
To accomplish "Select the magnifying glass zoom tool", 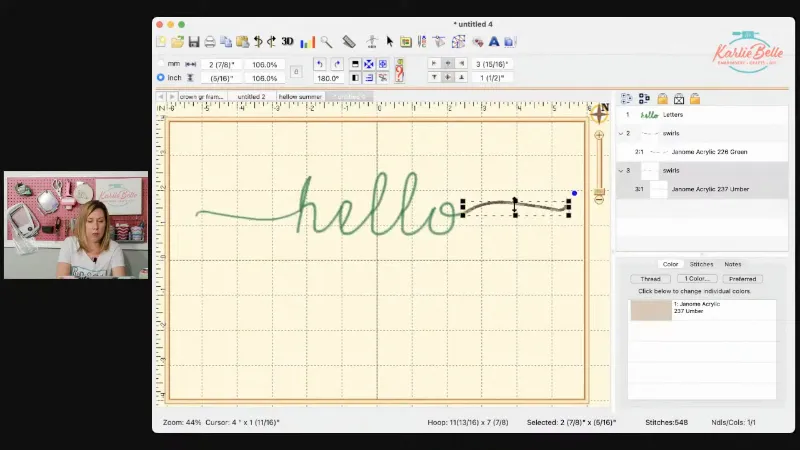I will coord(327,42).
